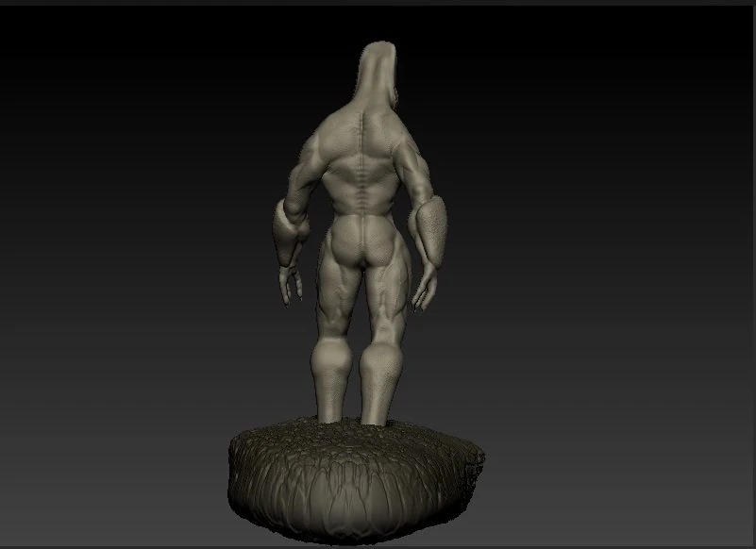Select the creature figure's torso in viewport
This screenshot has height=549, width=756.
point(361,164)
